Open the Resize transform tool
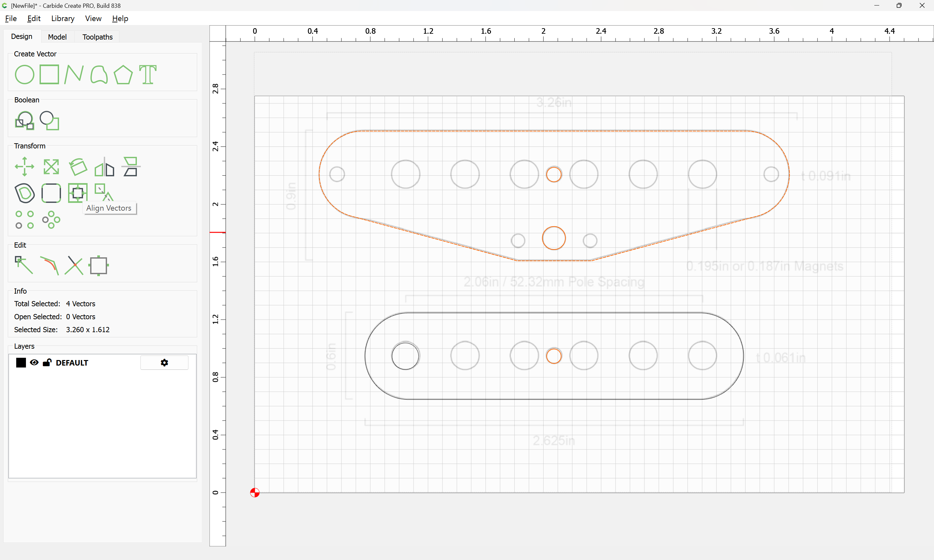This screenshot has width=934, height=560. pos(51,167)
